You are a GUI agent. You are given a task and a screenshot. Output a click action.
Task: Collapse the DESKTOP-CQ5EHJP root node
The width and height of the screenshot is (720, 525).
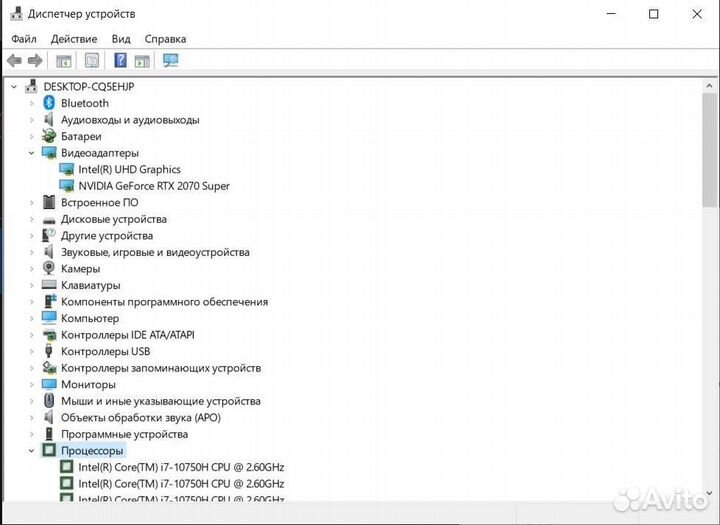[x=14, y=86]
